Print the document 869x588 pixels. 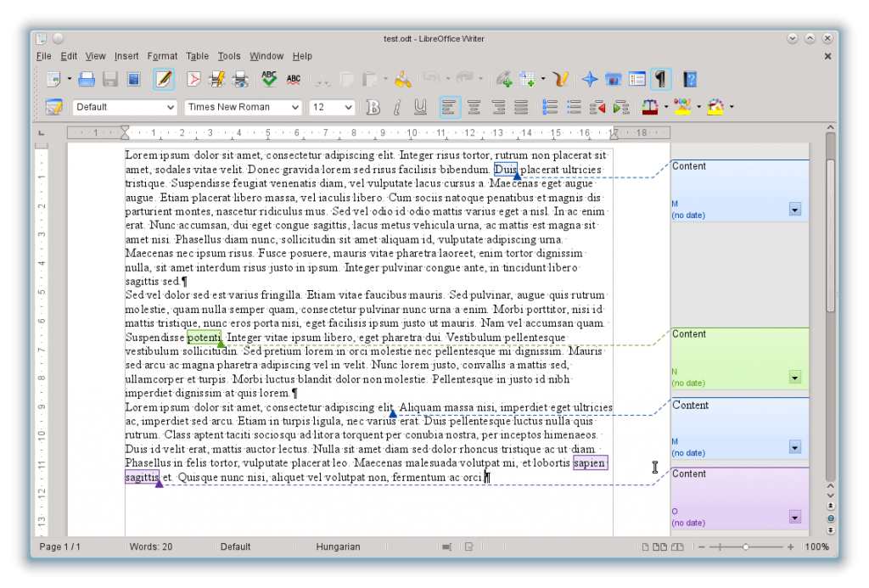tap(217, 79)
